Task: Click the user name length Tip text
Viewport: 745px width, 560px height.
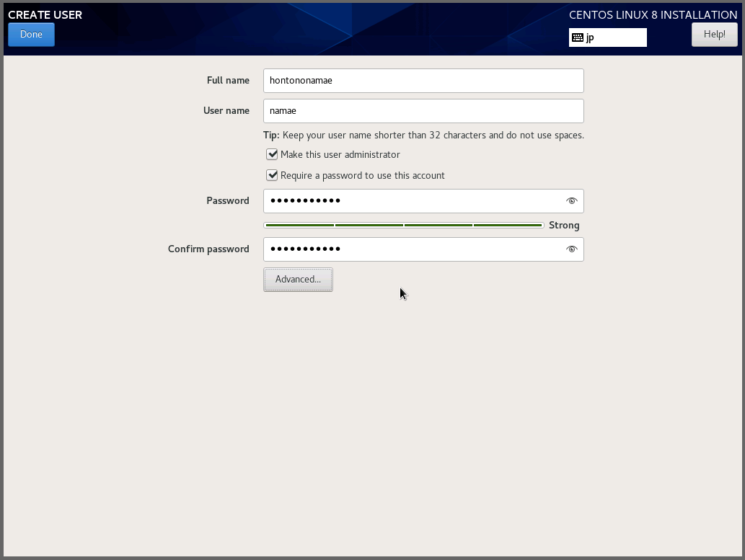Action: (x=423, y=135)
